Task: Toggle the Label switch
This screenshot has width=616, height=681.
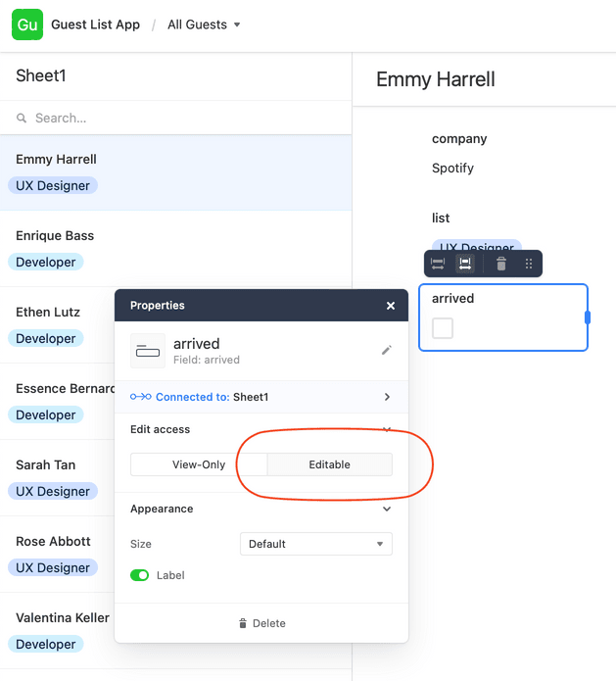Action: click(139, 575)
